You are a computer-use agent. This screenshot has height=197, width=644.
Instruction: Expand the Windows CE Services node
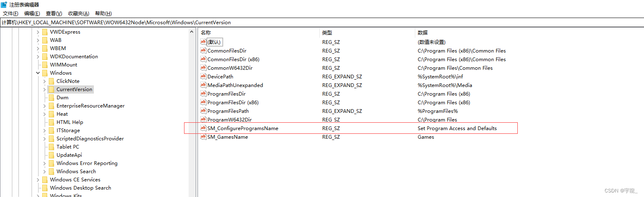pos(38,180)
